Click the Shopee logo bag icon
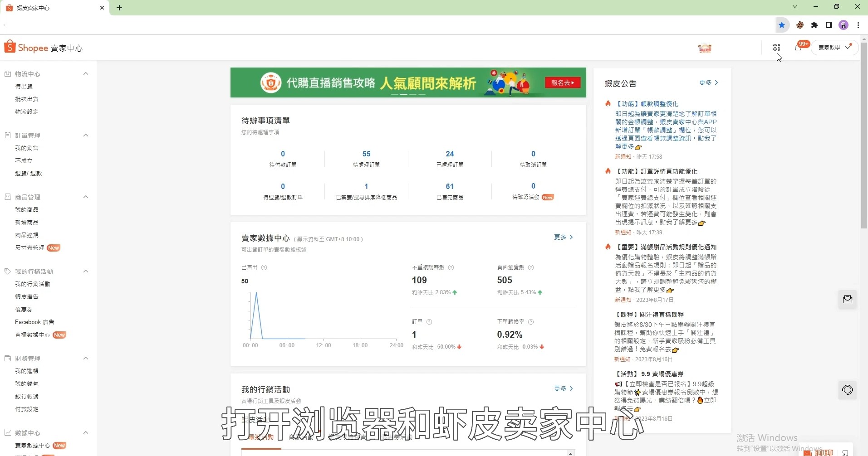This screenshot has width=868, height=456. [x=10, y=46]
